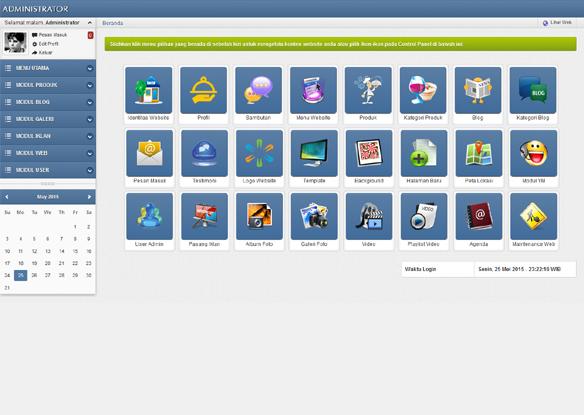The width and height of the screenshot is (584, 415).
Task: Open the Playlist Video icon
Action: click(x=424, y=216)
